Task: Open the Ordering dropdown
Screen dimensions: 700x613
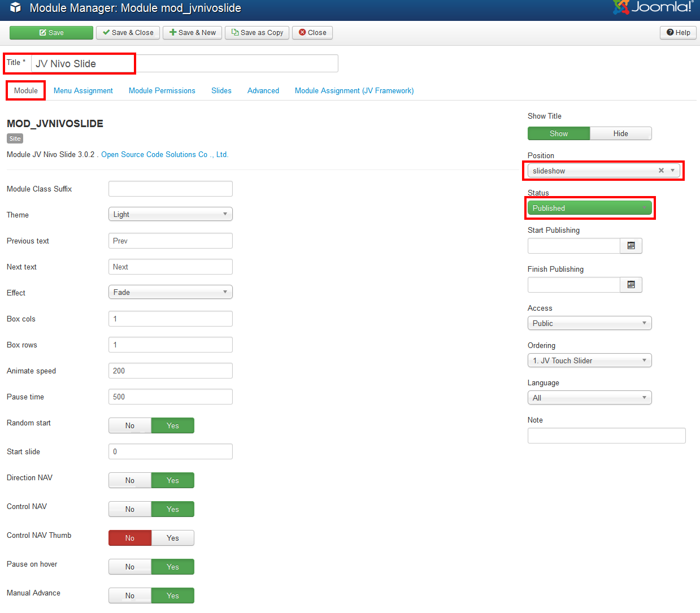Action: tap(590, 360)
